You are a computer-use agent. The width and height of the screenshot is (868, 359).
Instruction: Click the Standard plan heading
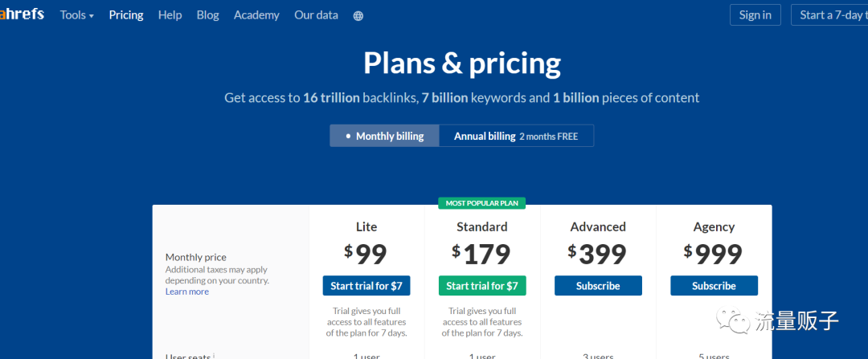point(481,226)
